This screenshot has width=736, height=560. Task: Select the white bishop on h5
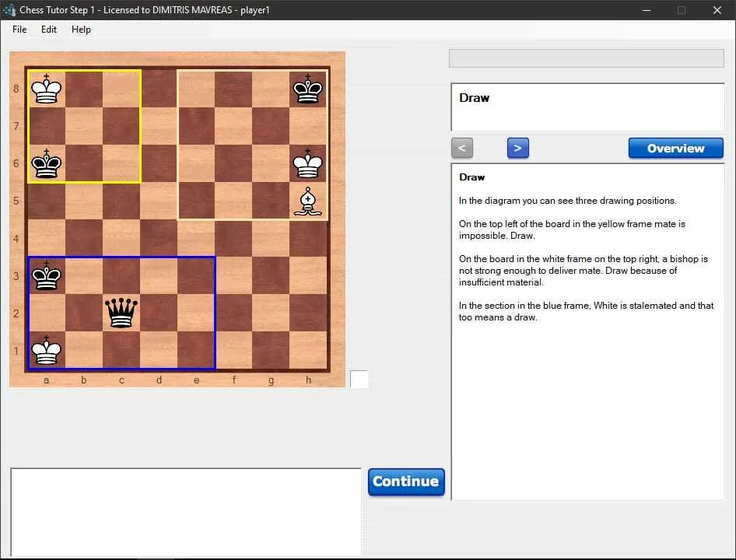click(x=308, y=201)
